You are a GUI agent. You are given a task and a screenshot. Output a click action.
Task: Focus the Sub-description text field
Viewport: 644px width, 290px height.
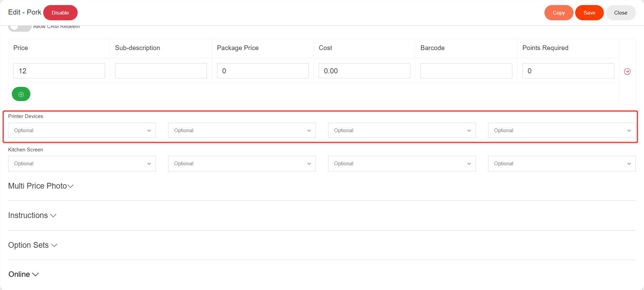click(161, 71)
